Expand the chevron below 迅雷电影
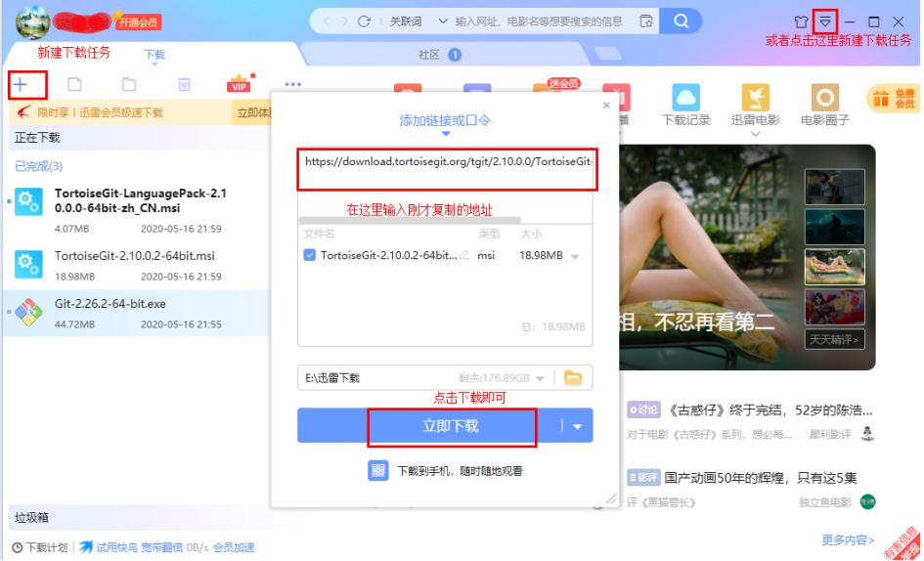Image resolution: width=924 pixels, height=561 pixels. [756, 134]
